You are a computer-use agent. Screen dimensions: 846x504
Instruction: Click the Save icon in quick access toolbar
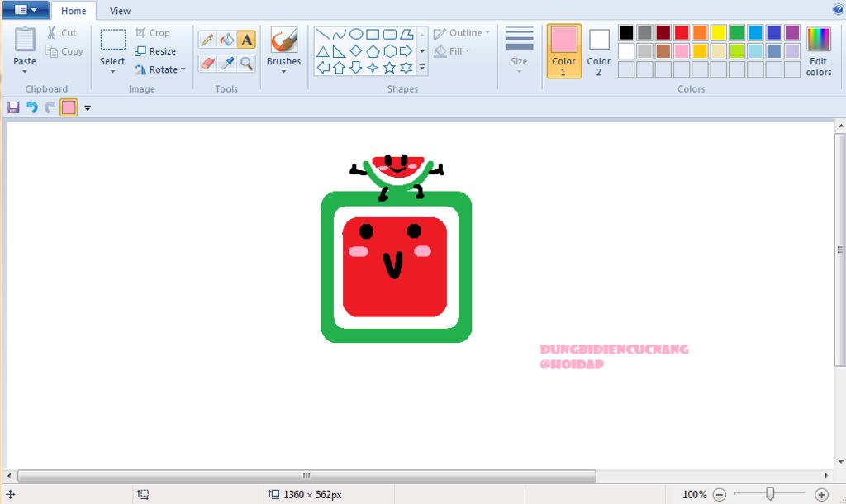pyautogui.click(x=13, y=107)
